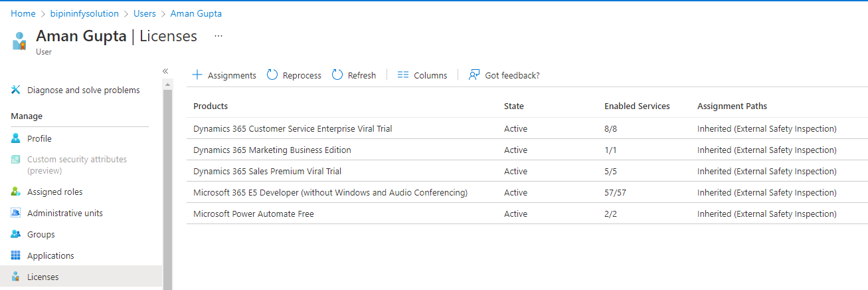Navigate to Home breadcrumb

23,13
